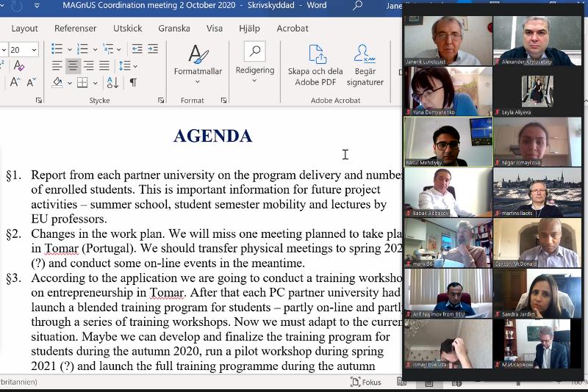Click the Begär signaturer icon
Image resolution: width=588 pixels, height=392 pixels.
tap(365, 65)
